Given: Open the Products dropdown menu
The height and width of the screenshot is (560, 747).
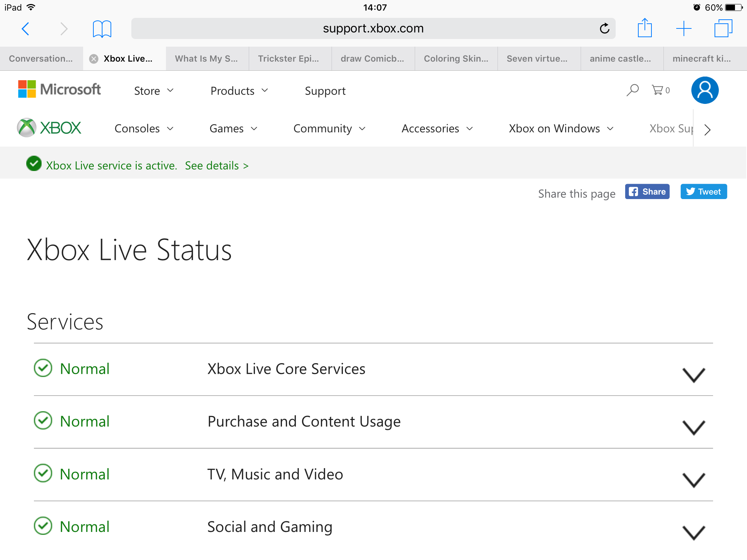Looking at the screenshot, I should (x=239, y=91).
